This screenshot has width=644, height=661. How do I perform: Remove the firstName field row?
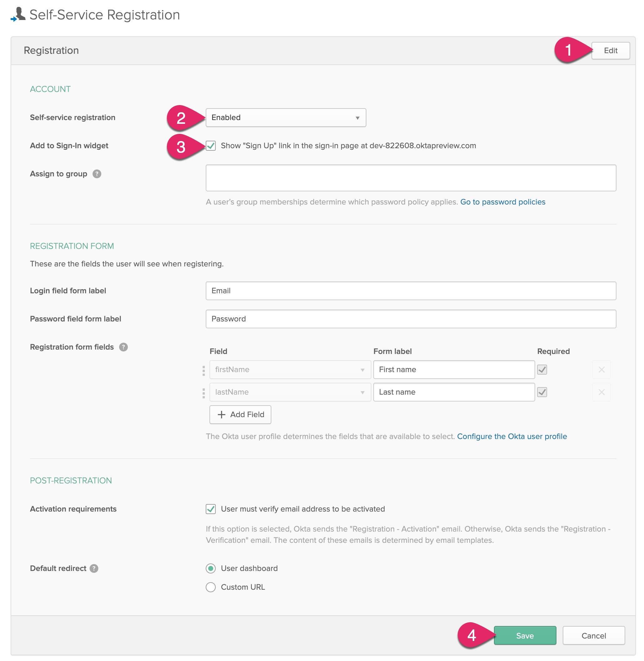[601, 369]
